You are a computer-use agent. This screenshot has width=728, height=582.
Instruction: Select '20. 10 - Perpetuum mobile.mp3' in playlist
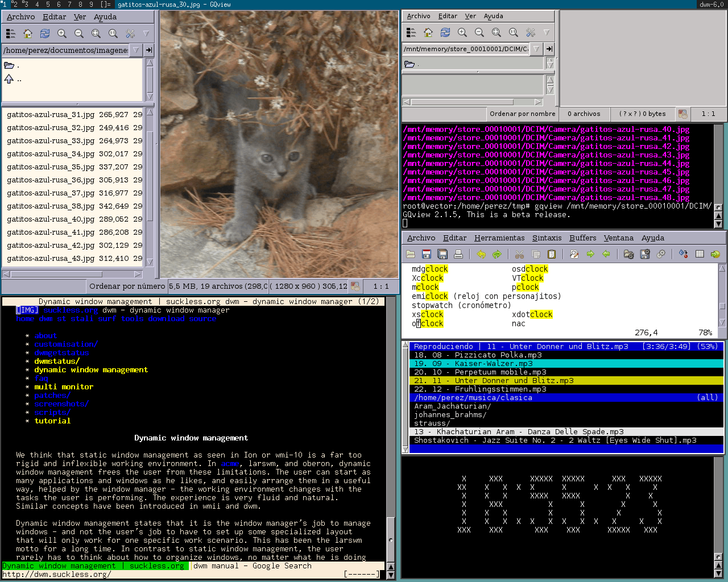(566, 372)
